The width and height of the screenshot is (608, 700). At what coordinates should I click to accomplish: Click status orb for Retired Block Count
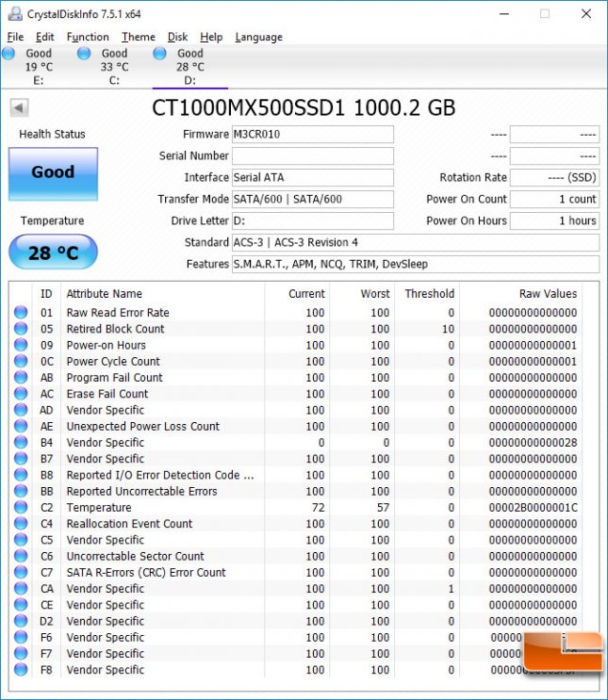click(x=21, y=329)
